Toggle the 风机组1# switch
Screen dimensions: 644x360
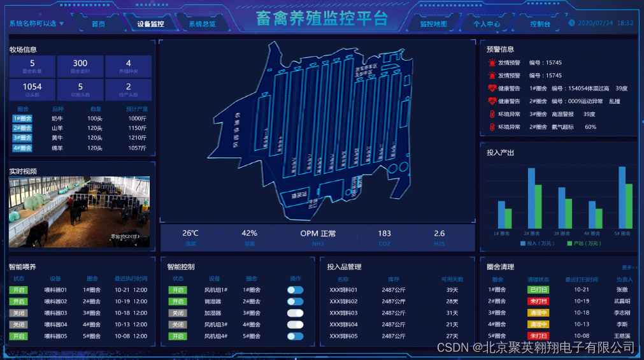296,290
